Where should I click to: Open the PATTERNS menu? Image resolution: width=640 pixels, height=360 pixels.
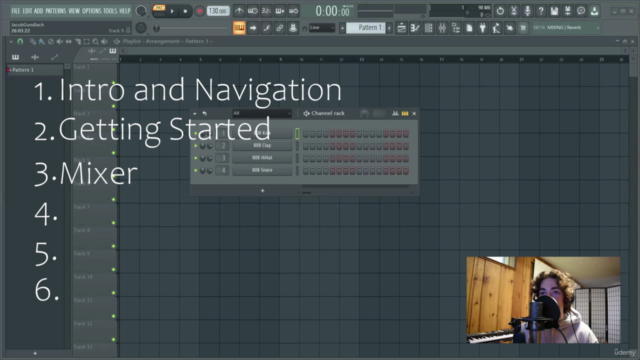[x=56, y=11]
